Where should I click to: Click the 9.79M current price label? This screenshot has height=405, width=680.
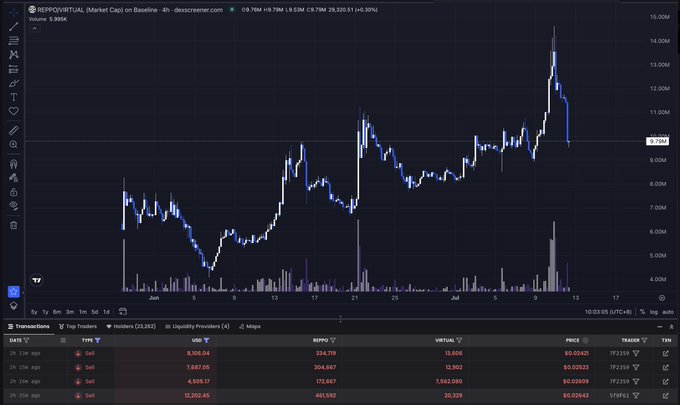tap(657, 141)
